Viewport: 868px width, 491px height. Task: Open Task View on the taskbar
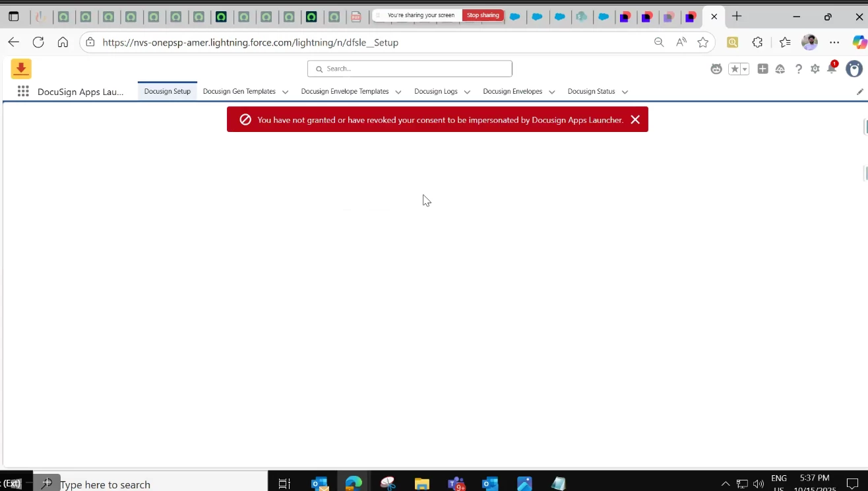coord(284,484)
